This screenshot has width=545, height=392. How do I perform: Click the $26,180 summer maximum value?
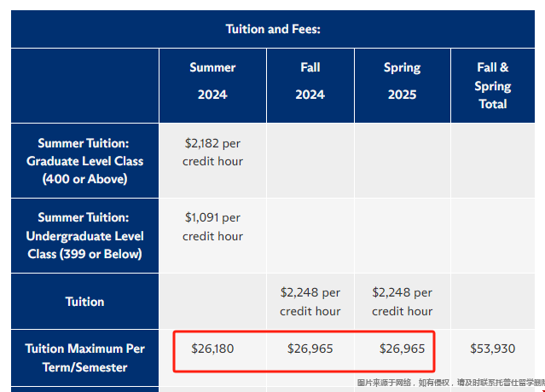click(212, 349)
